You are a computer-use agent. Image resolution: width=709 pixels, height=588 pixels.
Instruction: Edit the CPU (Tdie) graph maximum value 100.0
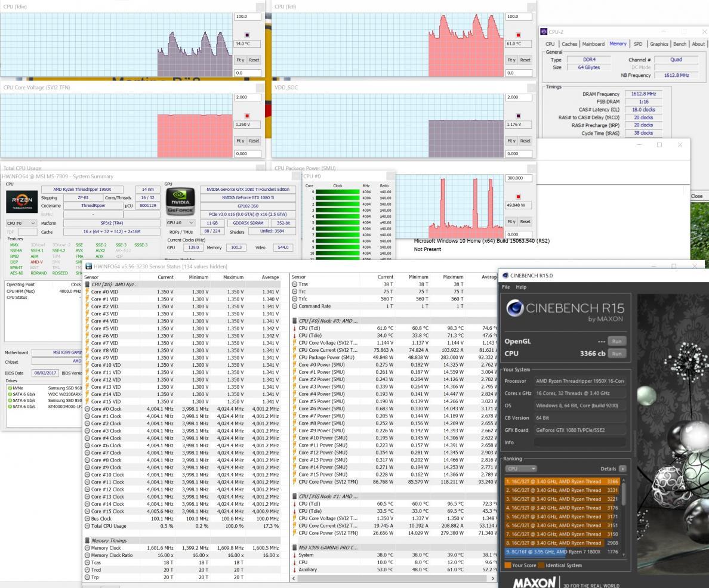tap(247, 17)
